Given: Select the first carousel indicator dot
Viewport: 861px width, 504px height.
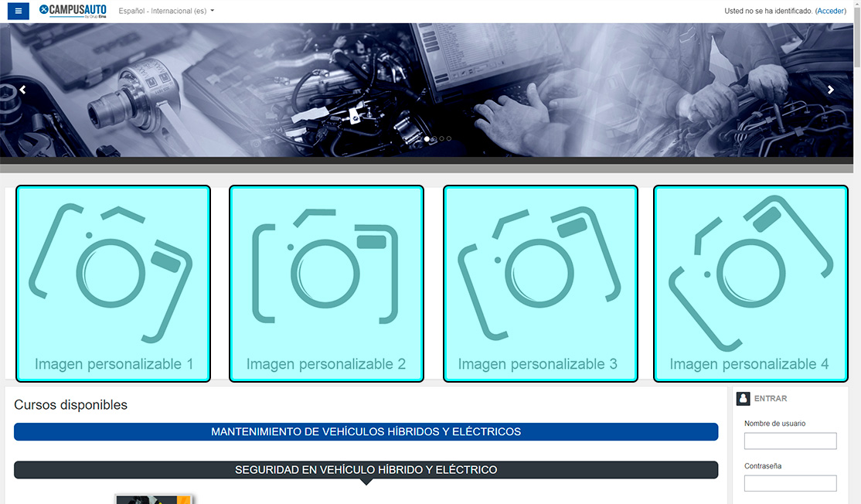Looking at the screenshot, I should [x=427, y=139].
